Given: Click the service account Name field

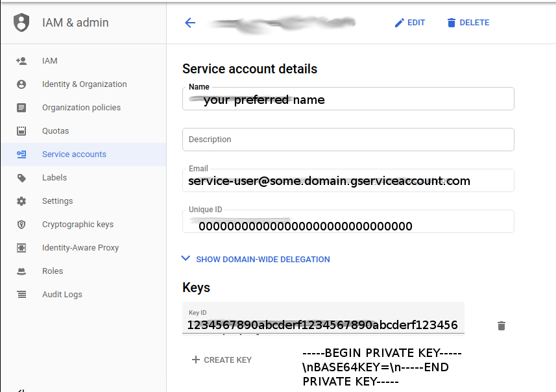Looking at the screenshot, I should pyautogui.click(x=348, y=100).
